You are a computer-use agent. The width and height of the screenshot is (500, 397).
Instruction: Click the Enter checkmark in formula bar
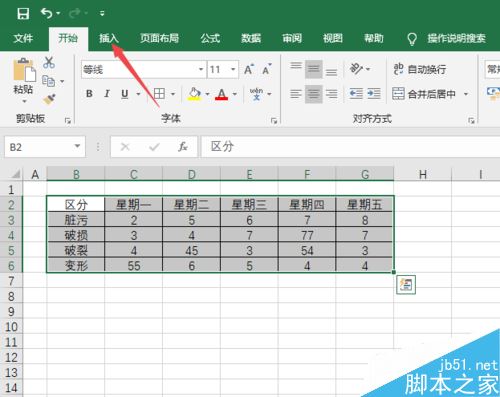click(154, 146)
